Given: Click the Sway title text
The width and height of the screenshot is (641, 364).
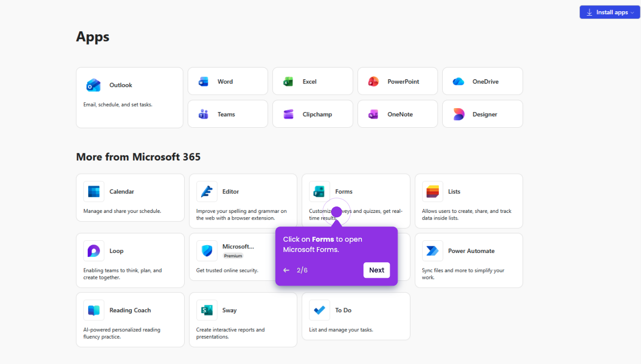Looking at the screenshot, I should [x=230, y=310].
